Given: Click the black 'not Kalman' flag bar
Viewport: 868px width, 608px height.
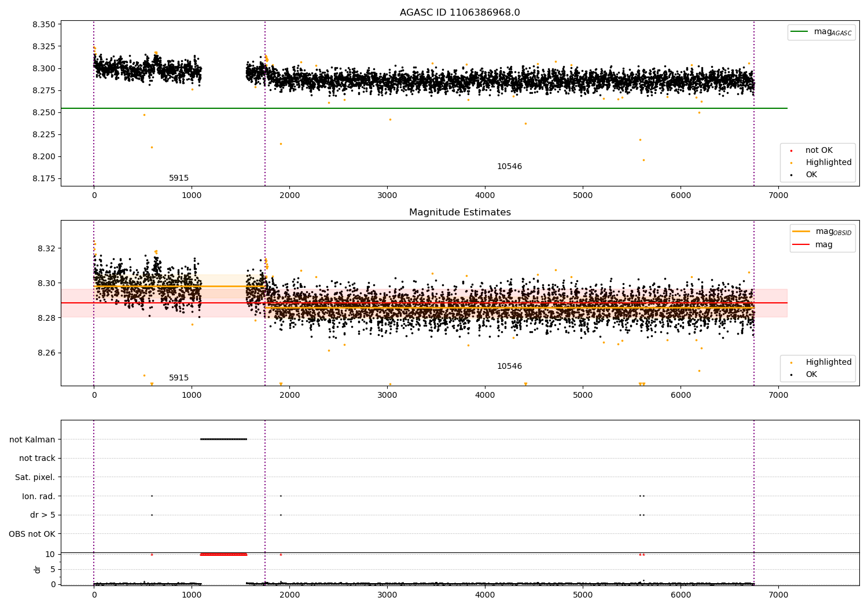Looking at the screenshot, I should click(223, 439).
